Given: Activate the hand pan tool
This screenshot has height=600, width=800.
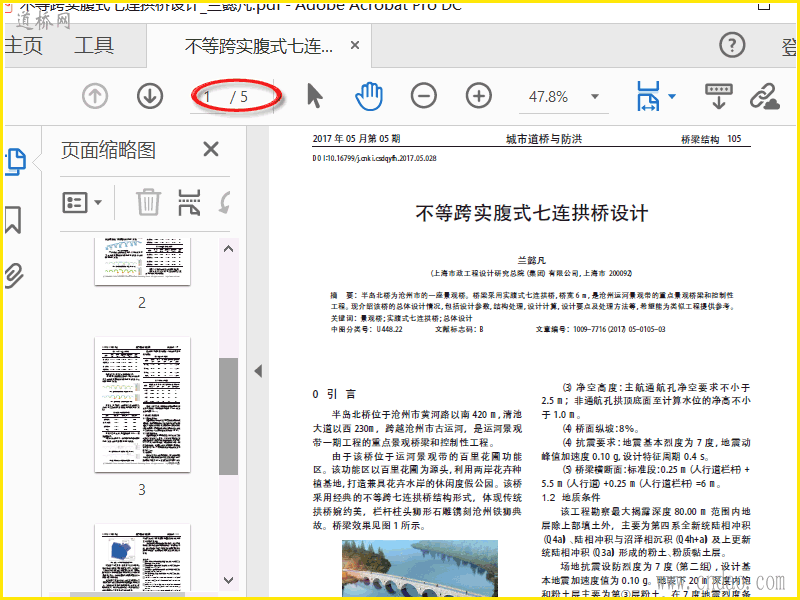Looking at the screenshot, I should click(x=369, y=96).
